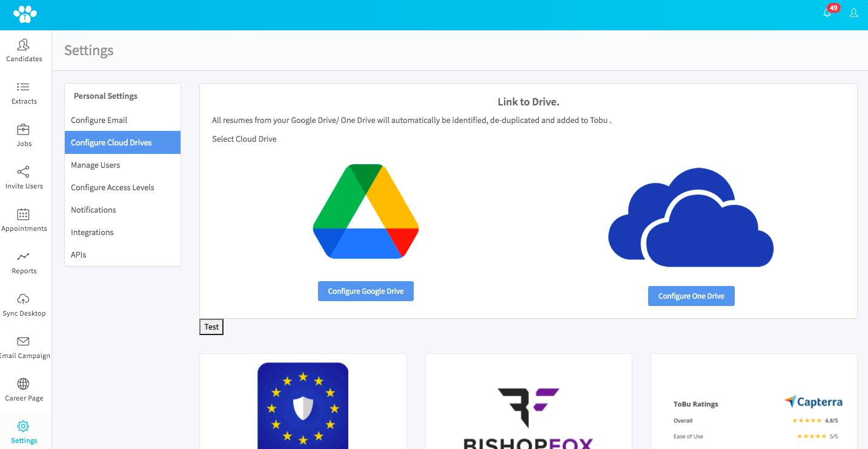Click the Personal Settings heading

105,96
